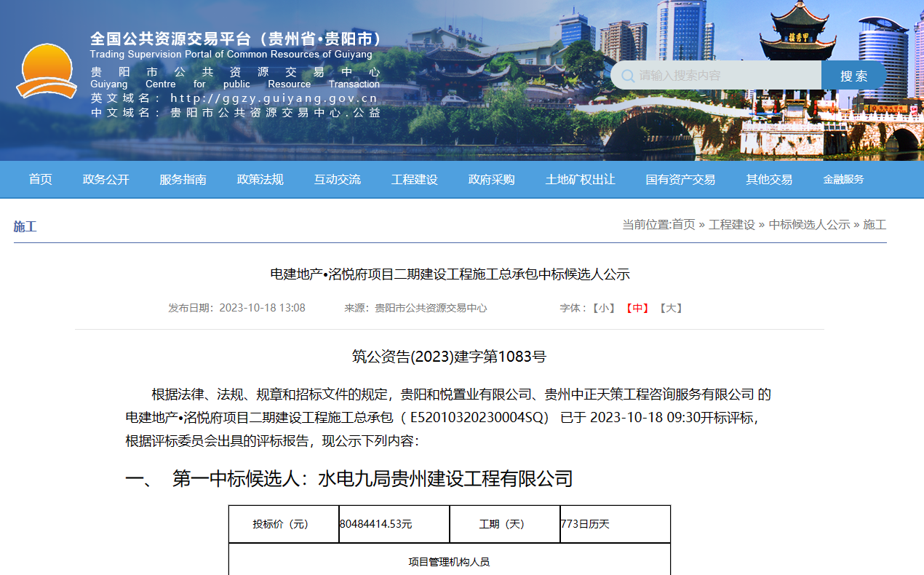Click 中标候选人公示 breadcrumb link
924x575 pixels.
point(809,225)
